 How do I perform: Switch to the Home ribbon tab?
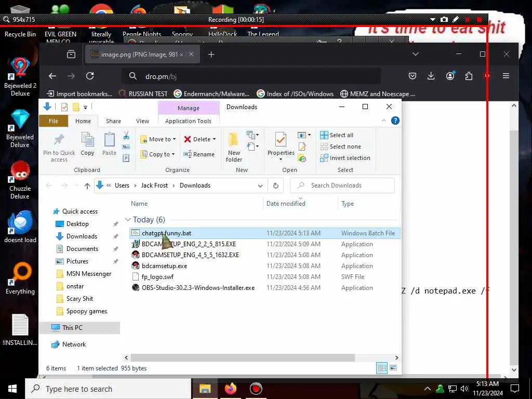(83, 121)
